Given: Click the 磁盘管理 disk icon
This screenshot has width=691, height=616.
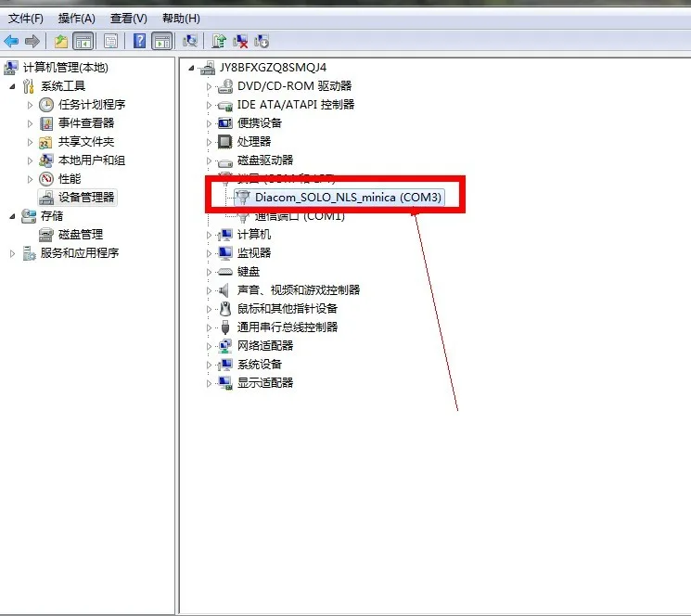Looking at the screenshot, I should coord(45,235).
